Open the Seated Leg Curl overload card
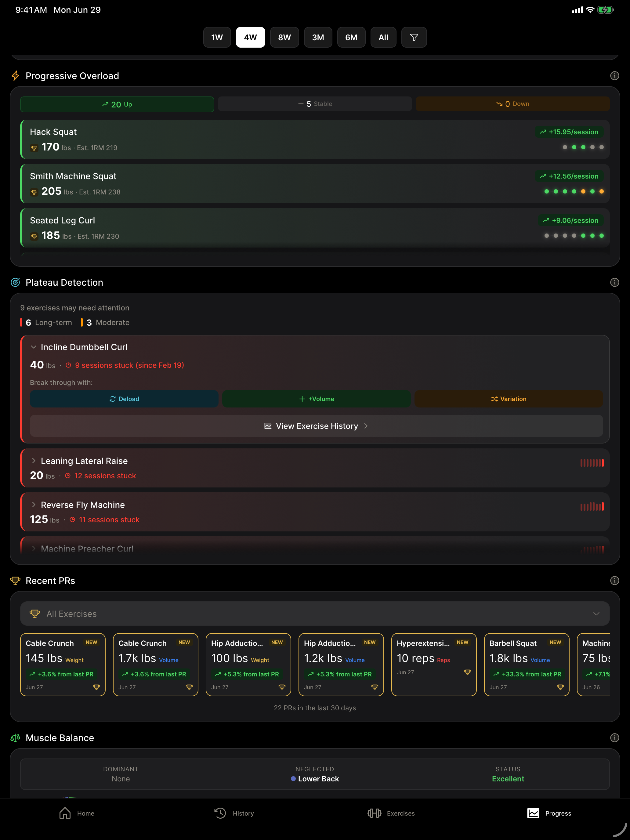Screen dimensions: 630x840 coord(315,228)
